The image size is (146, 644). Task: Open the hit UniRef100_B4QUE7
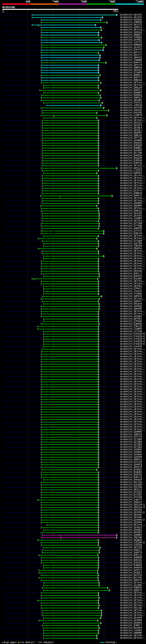point(131,572)
